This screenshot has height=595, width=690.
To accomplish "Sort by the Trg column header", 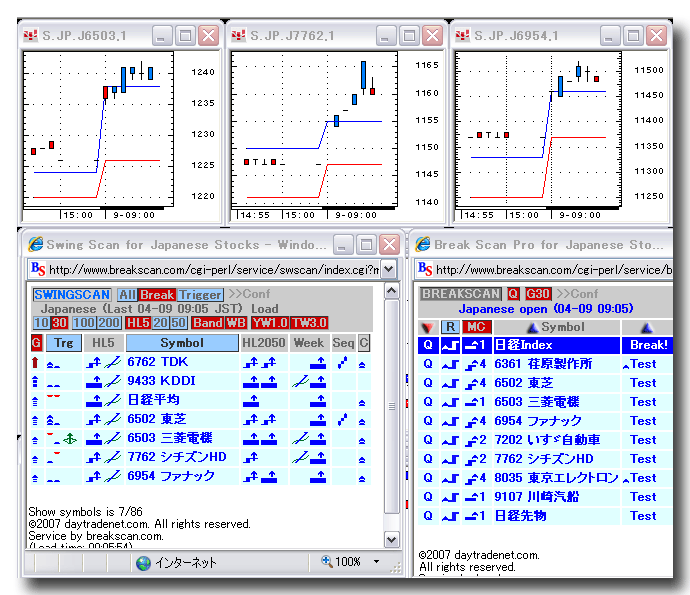I will [63, 343].
